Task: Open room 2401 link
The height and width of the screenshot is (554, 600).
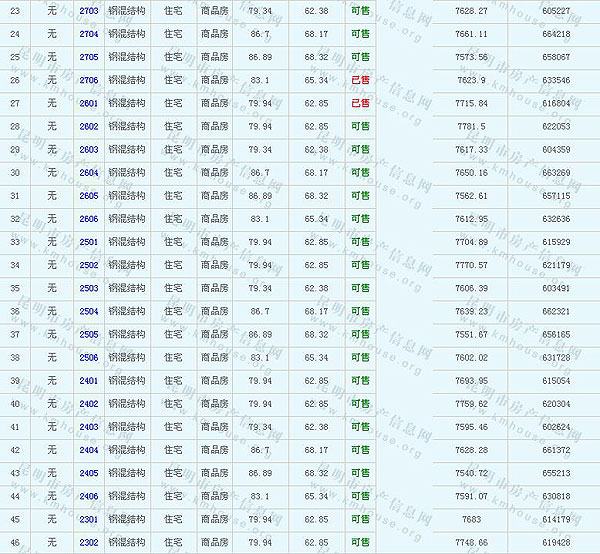Action: pos(88,380)
